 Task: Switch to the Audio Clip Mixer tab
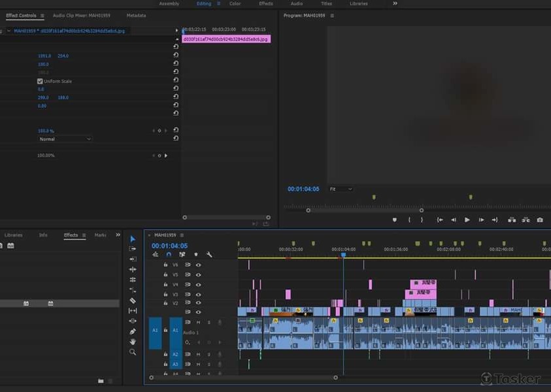pos(72,15)
